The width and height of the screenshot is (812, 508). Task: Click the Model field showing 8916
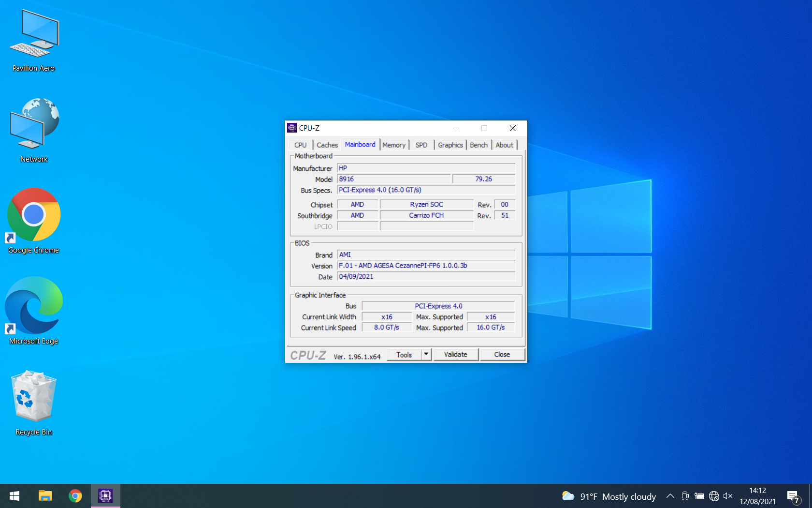[394, 179]
